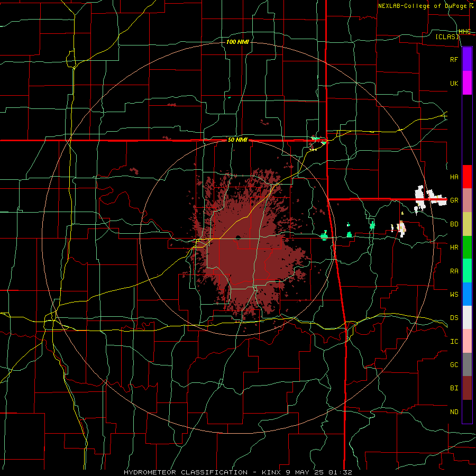
Task: Click the GC legend label
Action: tap(454, 365)
